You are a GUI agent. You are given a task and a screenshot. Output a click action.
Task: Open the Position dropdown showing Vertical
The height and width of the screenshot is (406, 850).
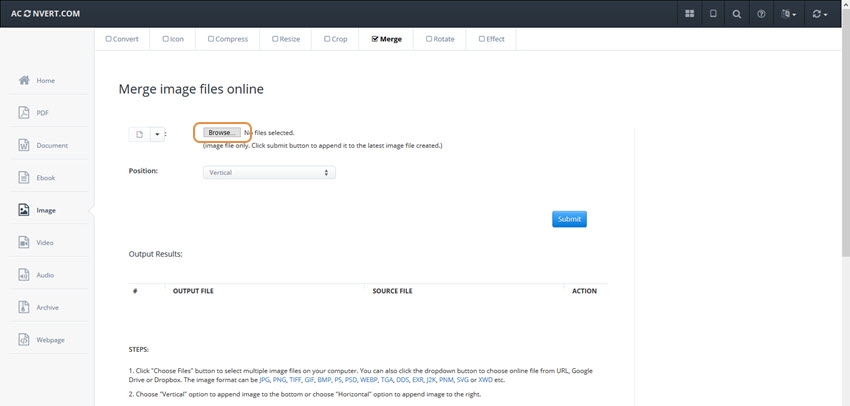[268, 172]
